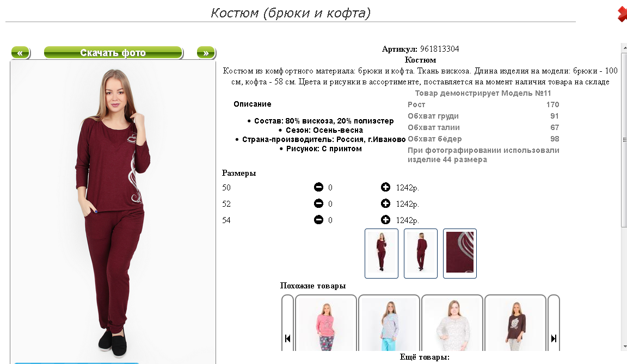627x364 pixels.
Task: Increase quantity for size 54
Action: click(x=385, y=220)
